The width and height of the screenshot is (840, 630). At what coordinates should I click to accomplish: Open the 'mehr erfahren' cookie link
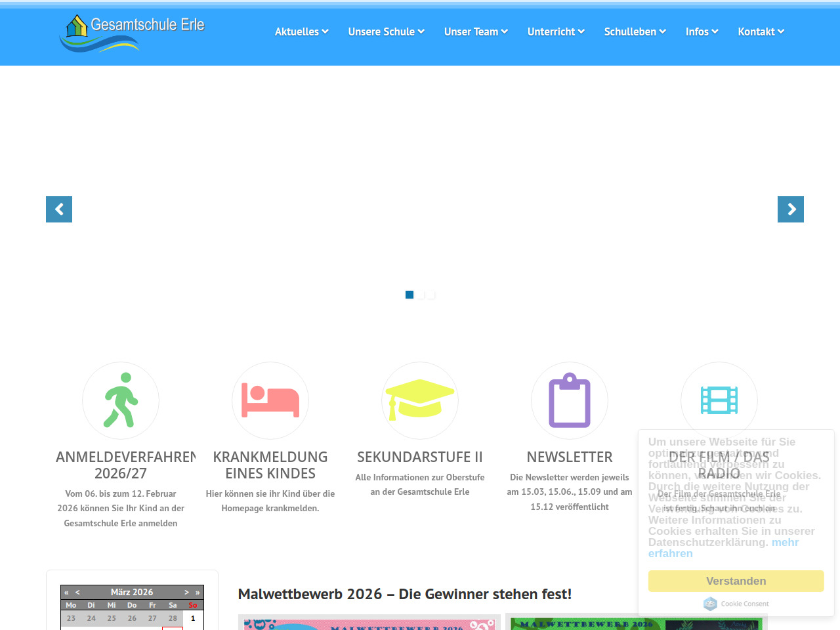coord(784,543)
